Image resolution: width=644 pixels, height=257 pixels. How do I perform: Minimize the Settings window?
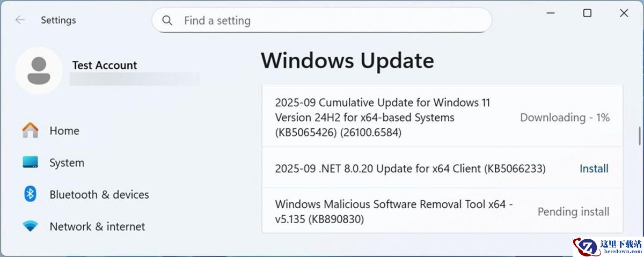click(550, 13)
